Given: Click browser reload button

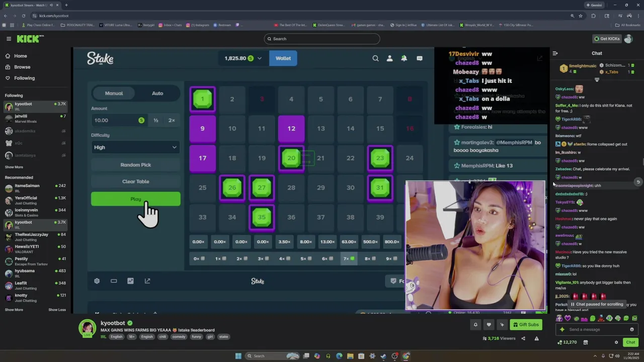Looking at the screenshot, I should [x=24, y=16].
